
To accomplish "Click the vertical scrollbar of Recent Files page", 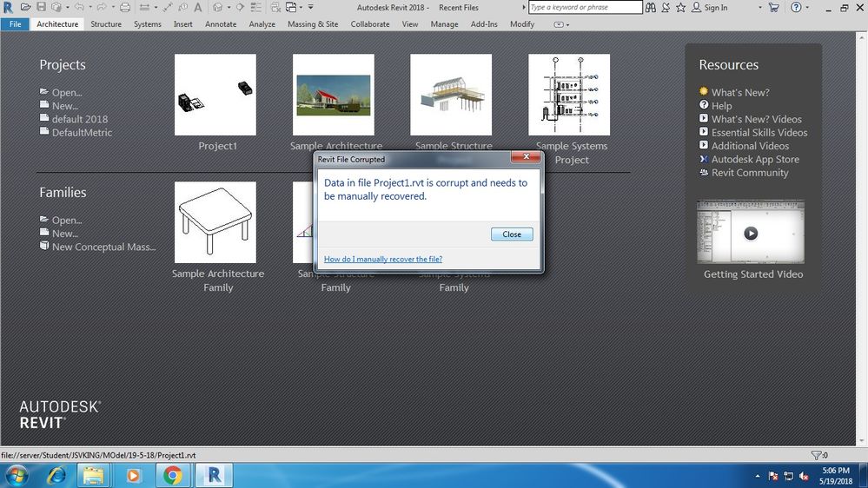I will pos(861,239).
